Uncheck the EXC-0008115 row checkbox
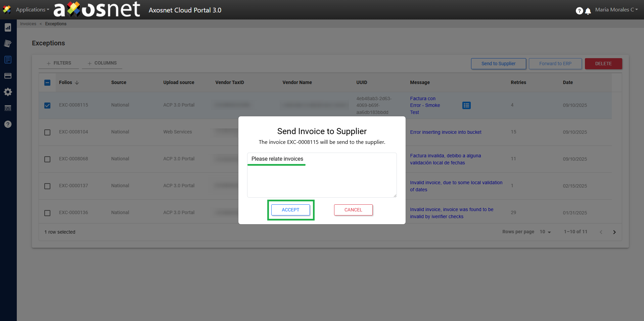The height and width of the screenshot is (321, 644). (x=47, y=106)
